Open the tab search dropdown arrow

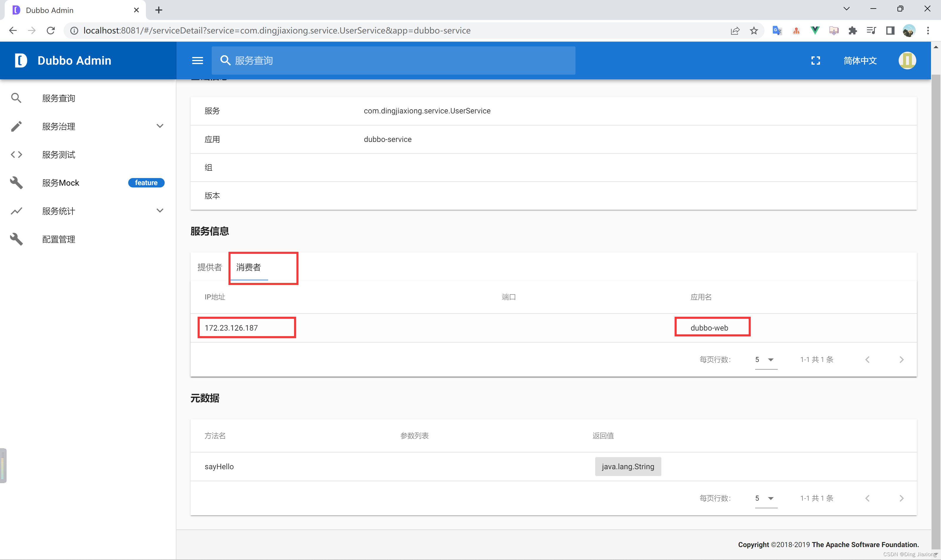tap(846, 9)
